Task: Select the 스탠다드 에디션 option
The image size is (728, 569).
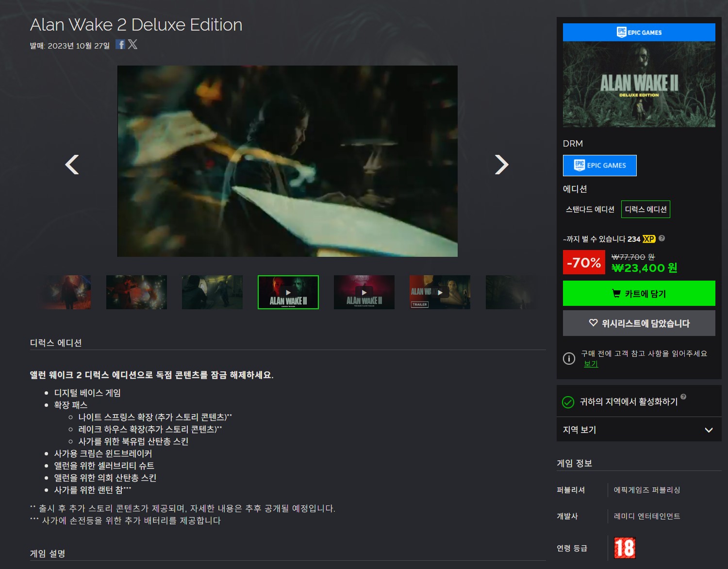Action: [590, 209]
